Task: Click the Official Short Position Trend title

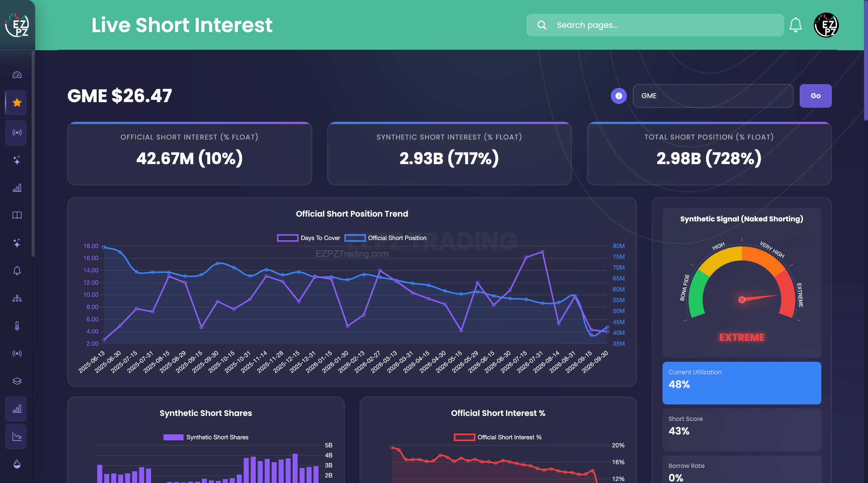Action: (352, 214)
